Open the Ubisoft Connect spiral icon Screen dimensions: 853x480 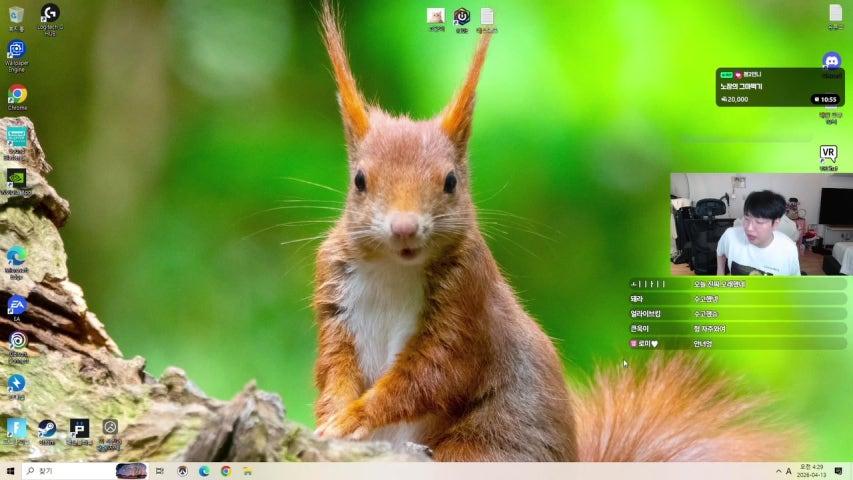pos(17,341)
